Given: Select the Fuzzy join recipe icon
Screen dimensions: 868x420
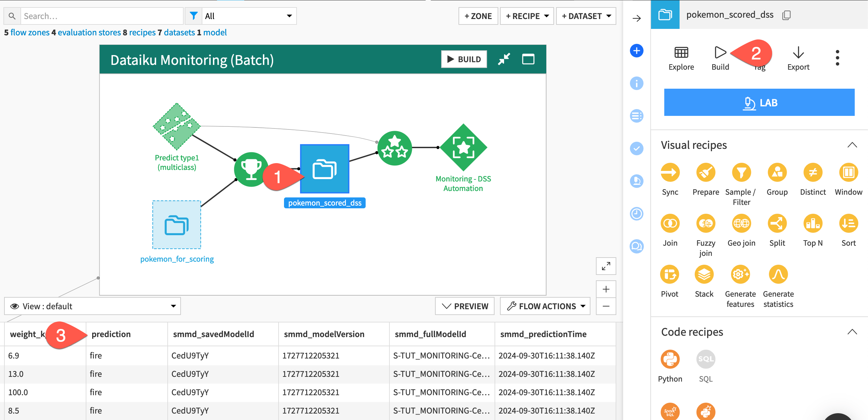Looking at the screenshot, I should coord(705,224).
